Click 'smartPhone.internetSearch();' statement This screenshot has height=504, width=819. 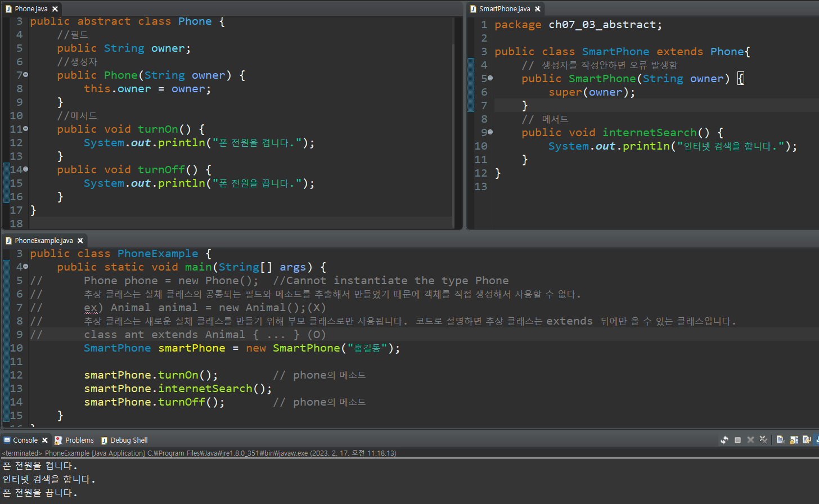click(178, 389)
